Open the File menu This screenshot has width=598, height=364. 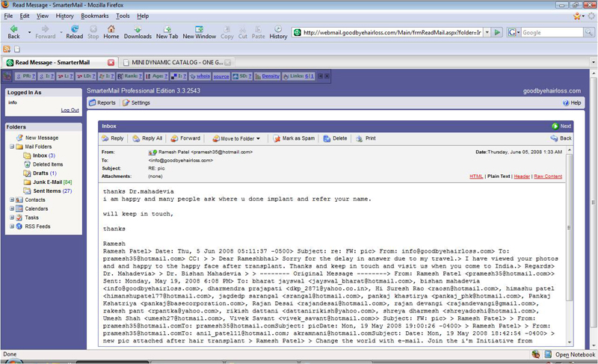pyautogui.click(x=8, y=16)
